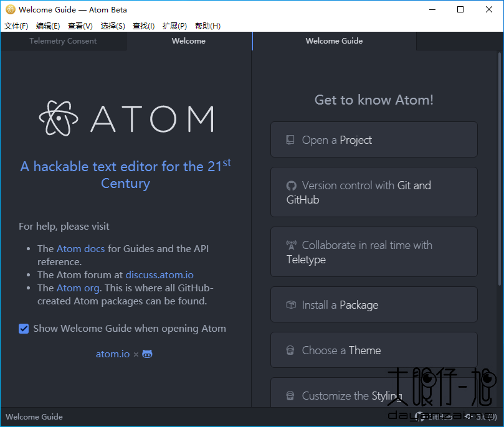Click the GitHub octocat icon on Version control card
The height and width of the screenshot is (427, 504).
click(291, 185)
